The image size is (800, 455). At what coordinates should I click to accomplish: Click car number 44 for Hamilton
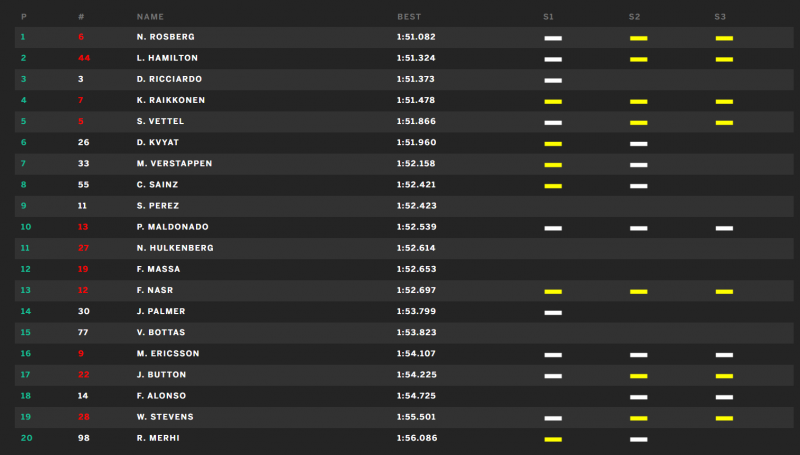pos(84,58)
